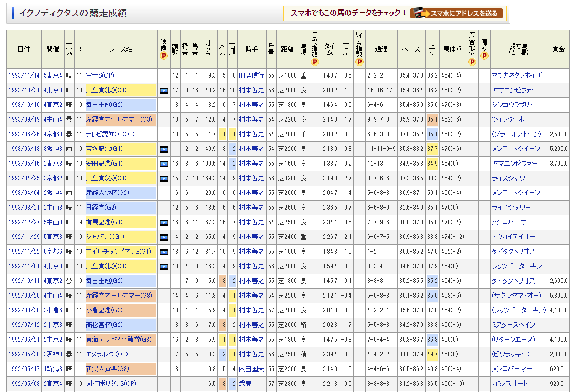View winner マチカネタンホイザ horse page
Image resolution: width=573 pixels, height=392 pixels.
pyautogui.click(x=516, y=75)
